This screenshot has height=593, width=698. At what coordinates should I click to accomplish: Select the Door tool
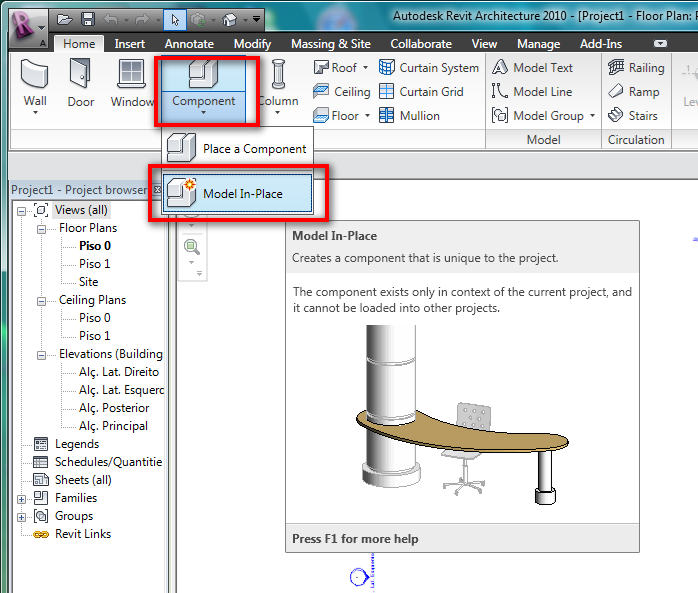pos(81,84)
